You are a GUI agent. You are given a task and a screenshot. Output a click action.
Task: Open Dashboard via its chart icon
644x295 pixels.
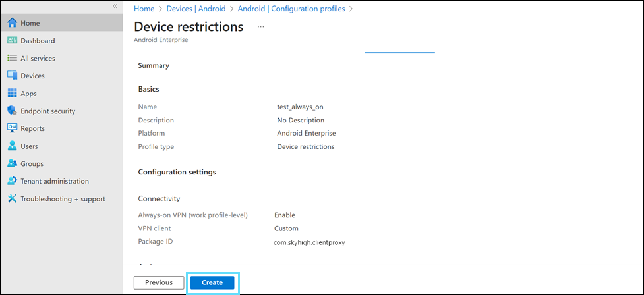click(x=12, y=41)
